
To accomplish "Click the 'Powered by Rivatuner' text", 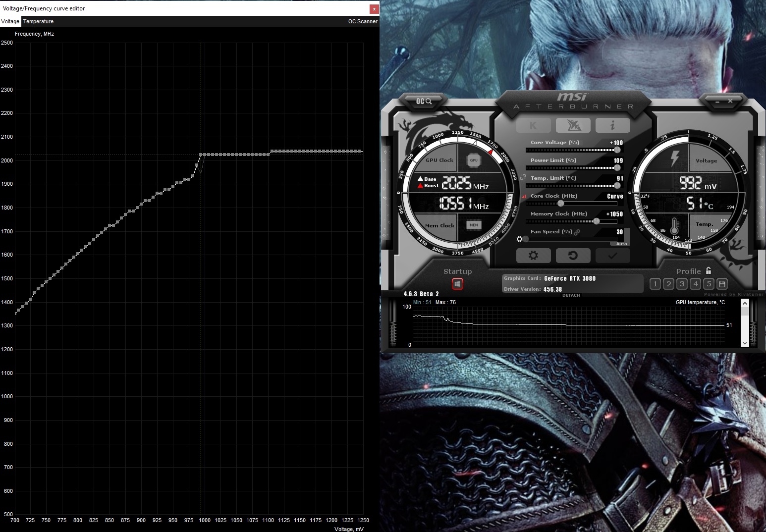I will point(734,294).
